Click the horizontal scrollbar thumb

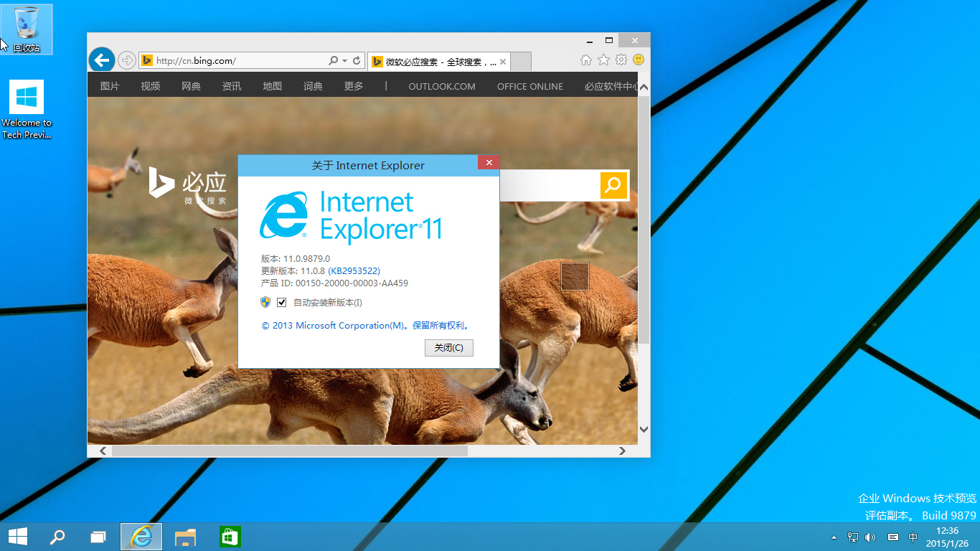[x=289, y=451]
